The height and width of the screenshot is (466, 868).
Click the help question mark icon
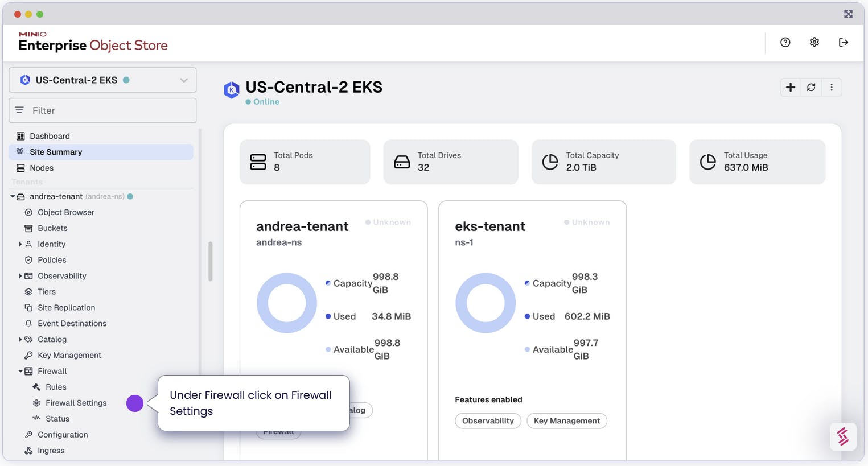tap(785, 42)
